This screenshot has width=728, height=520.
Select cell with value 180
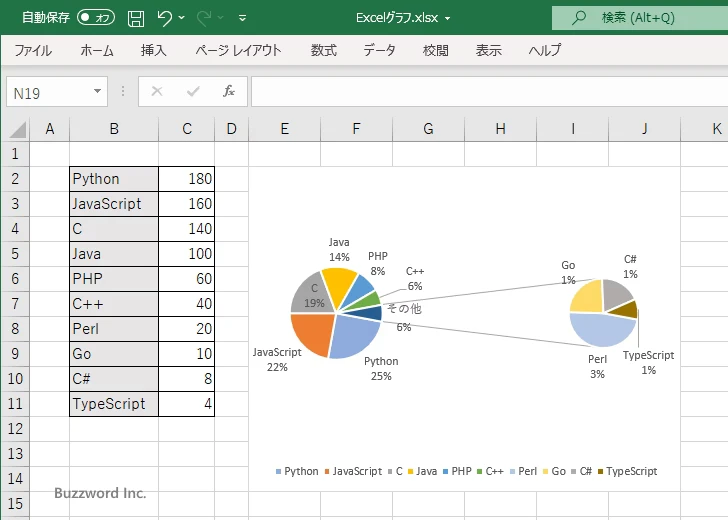coord(187,179)
